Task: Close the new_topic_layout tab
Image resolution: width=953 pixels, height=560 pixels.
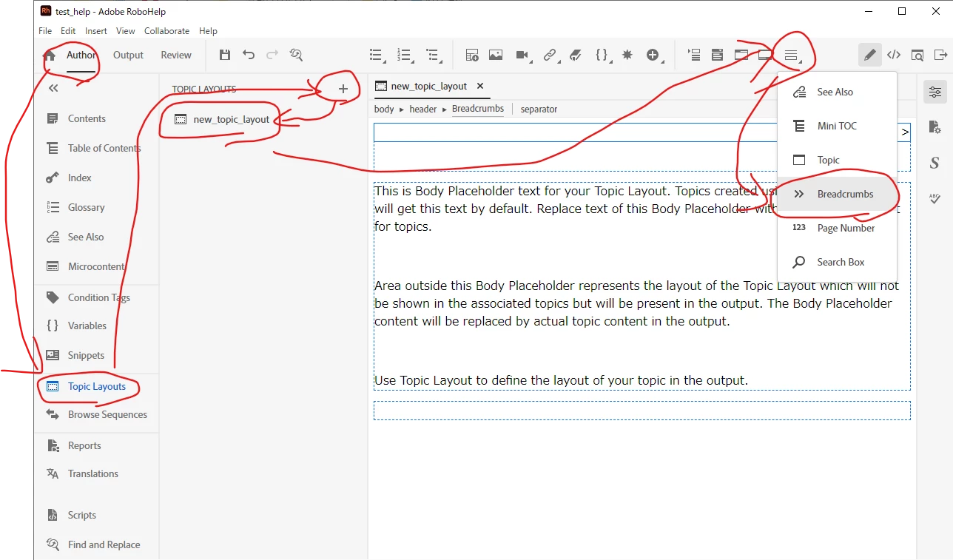Action: [479, 86]
